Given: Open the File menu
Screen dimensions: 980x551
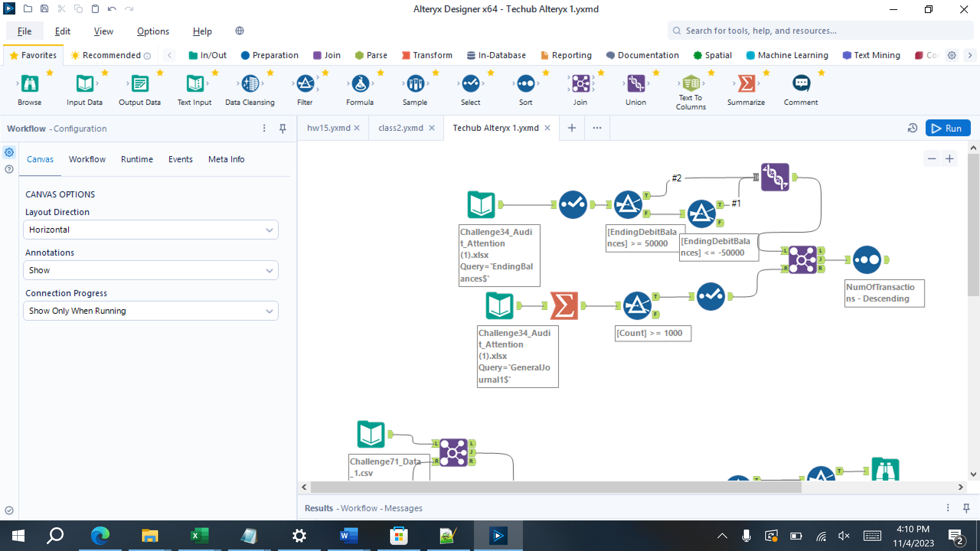Looking at the screenshot, I should click(24, 31).
